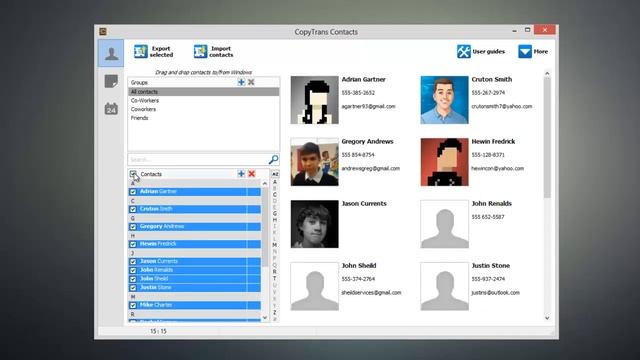Click CopyTrans app icon in title bar

(x=103, y=31)
